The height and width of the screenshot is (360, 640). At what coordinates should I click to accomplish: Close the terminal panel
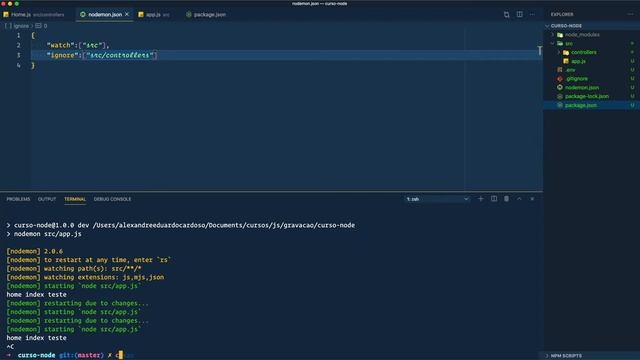[x=532, y=199]
